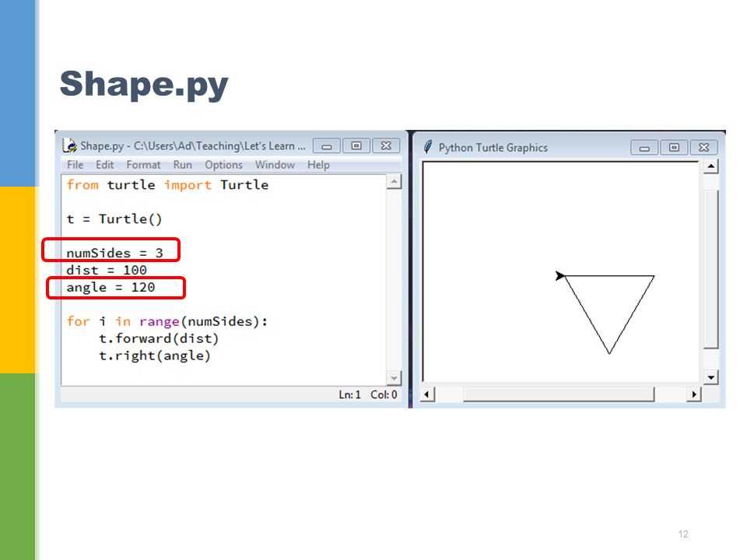Click the 'numSides = 3' code line
747x560 pixels.
click(x=115, y=253)
